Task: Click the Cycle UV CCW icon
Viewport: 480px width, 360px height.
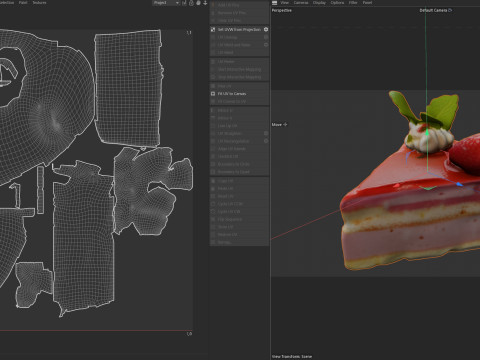Action: [213, 204]
